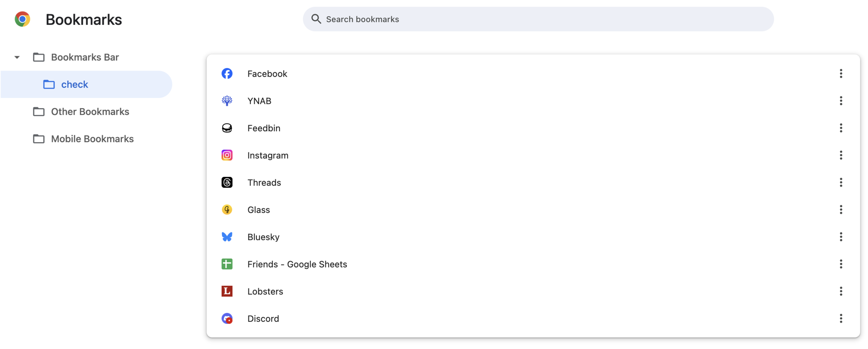868x349 pixels.
Task: Open the Instagram camera icon
Action: [x=227, y=155]
